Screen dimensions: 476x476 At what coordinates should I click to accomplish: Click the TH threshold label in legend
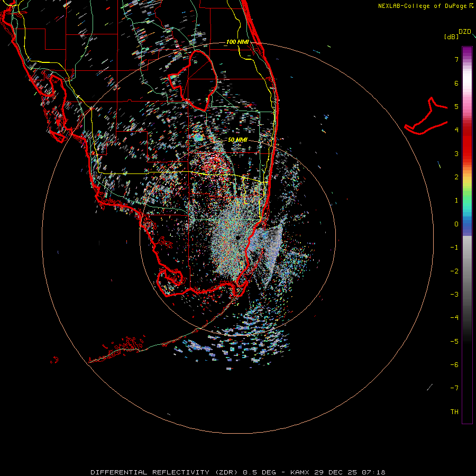click(454, 412)
